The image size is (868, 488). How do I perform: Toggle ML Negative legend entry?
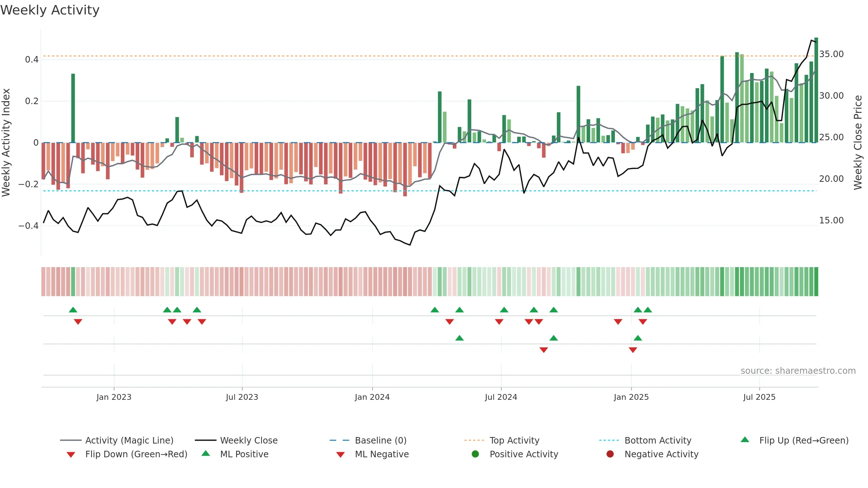[x=373, y=454]
